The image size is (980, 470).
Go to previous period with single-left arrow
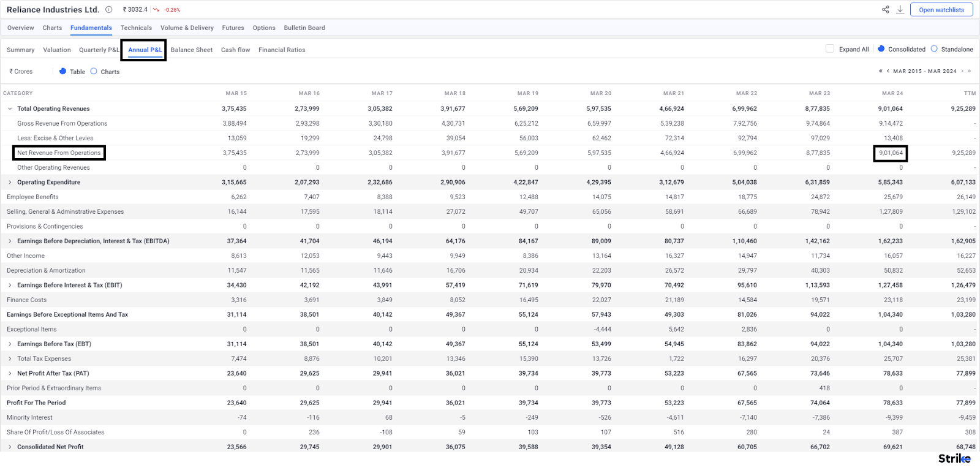click(888, 71)
